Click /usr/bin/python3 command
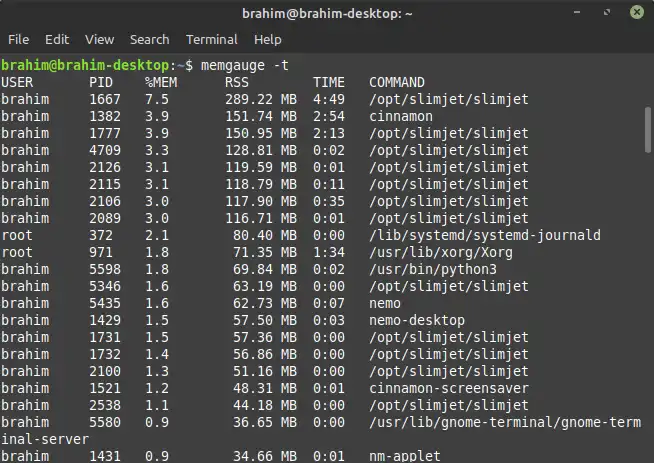This screenshot has width=654, height=463. click(433, 270)
